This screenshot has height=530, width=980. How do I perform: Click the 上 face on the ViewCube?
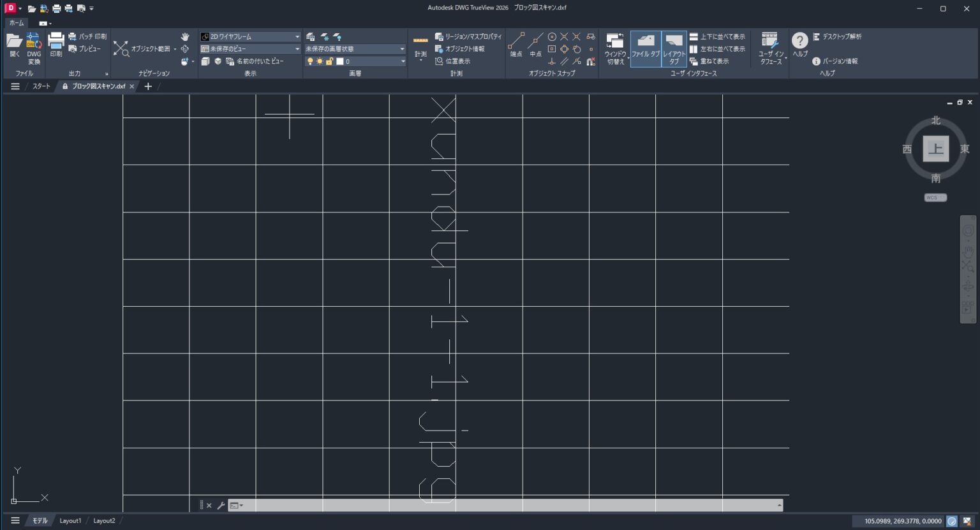935,149
